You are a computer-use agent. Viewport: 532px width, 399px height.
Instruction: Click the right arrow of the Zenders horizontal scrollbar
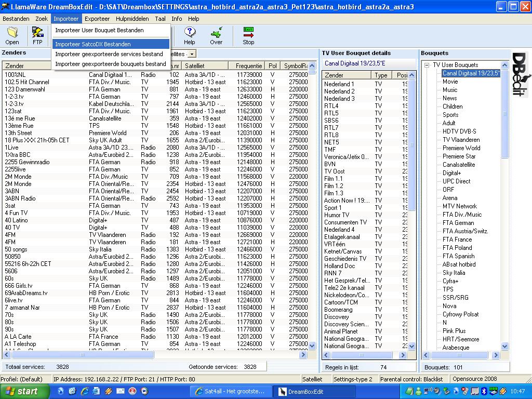[x=303, y=354]
